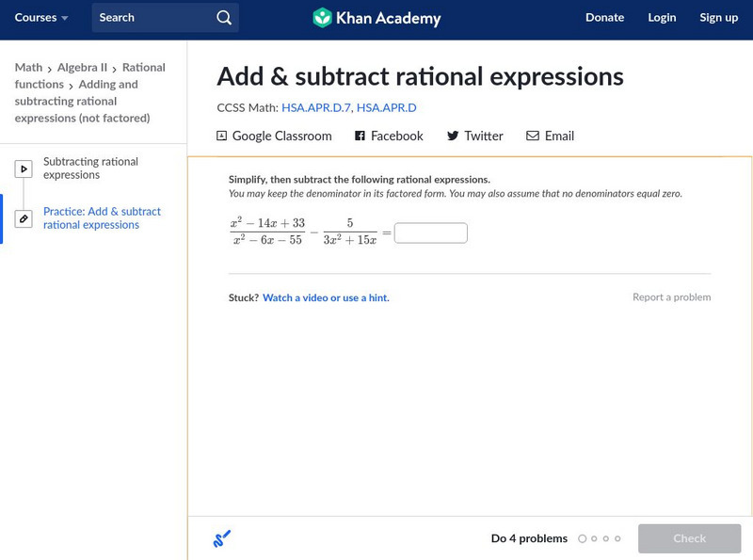This screenshot has width=753, height=560.
Task: Click the Google Classroom share icon
Action: pyautogui.click(x=222, y=136)
